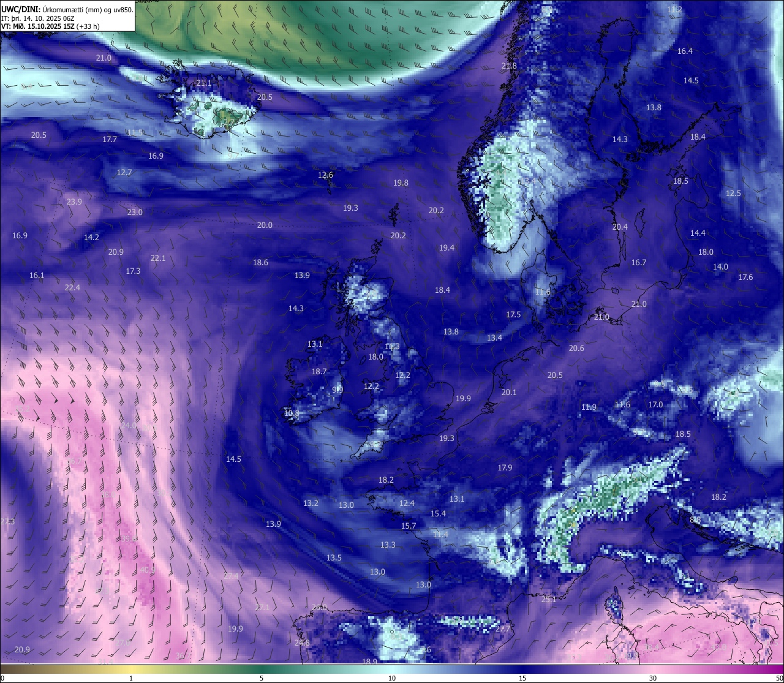This screenshot has width=784, height=683.
Task: Click the map value '14.0'
Action: pos(720,267)
